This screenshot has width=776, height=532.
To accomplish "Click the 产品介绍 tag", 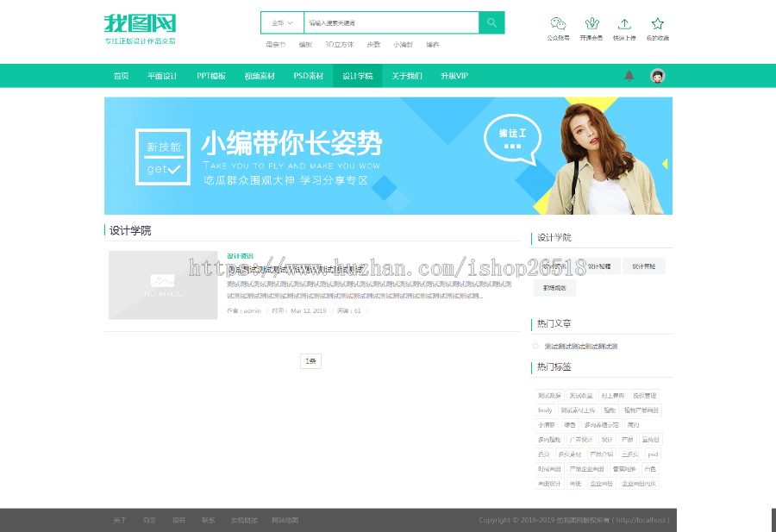I will click(x=601, y=454).
